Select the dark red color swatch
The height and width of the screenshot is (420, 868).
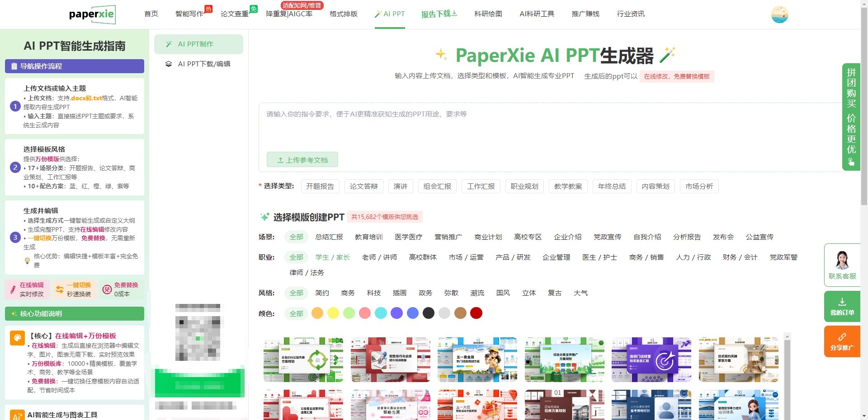click(476, 313)
